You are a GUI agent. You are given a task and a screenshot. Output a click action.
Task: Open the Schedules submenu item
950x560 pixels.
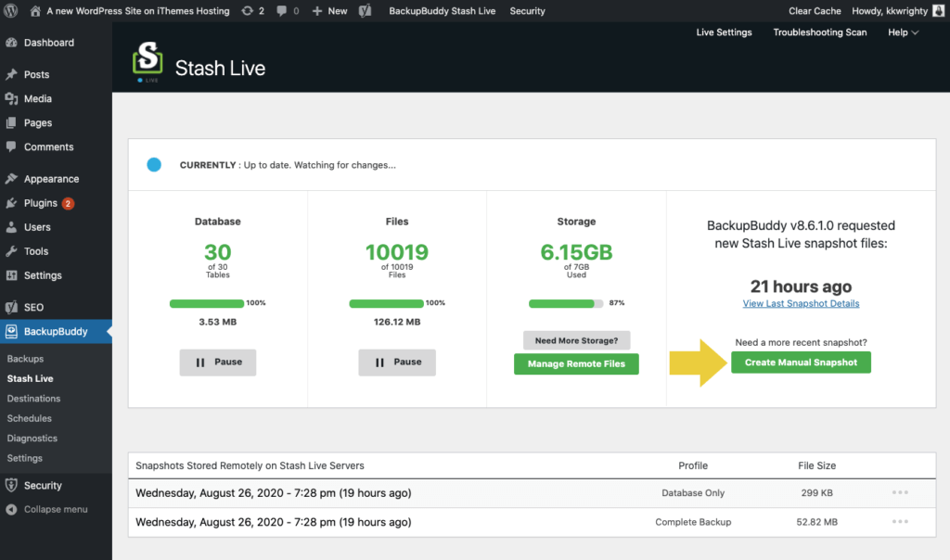(29, 418)
